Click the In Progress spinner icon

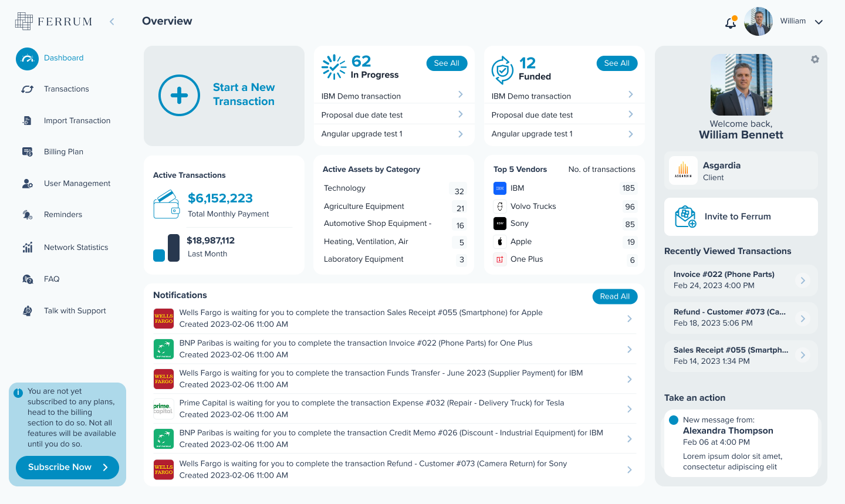pos(334,67)
